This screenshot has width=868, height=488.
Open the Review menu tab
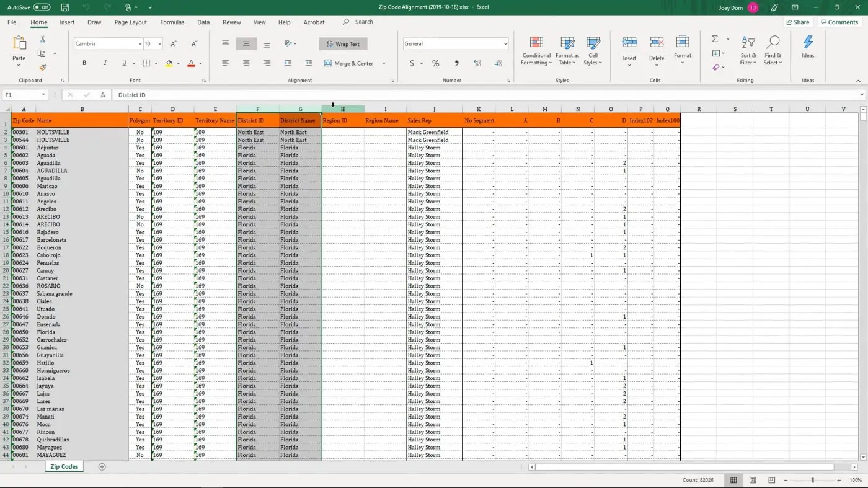click(x=231, y=22)
